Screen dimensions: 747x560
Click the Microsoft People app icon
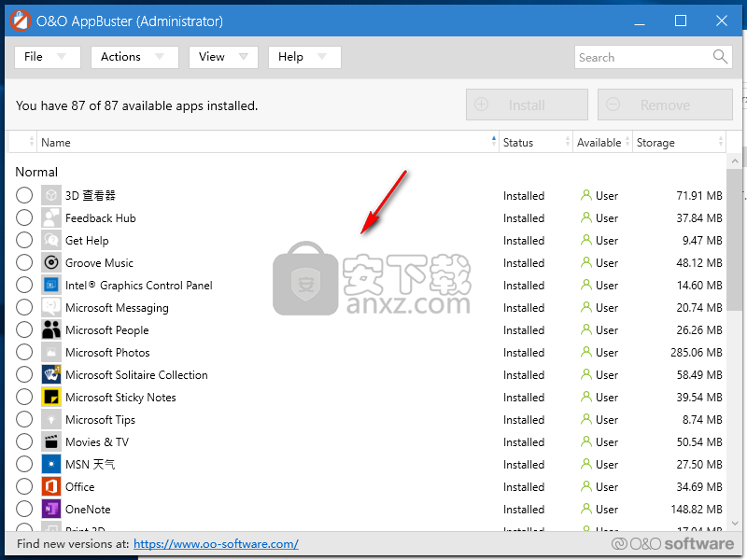(x=51, y=329)
